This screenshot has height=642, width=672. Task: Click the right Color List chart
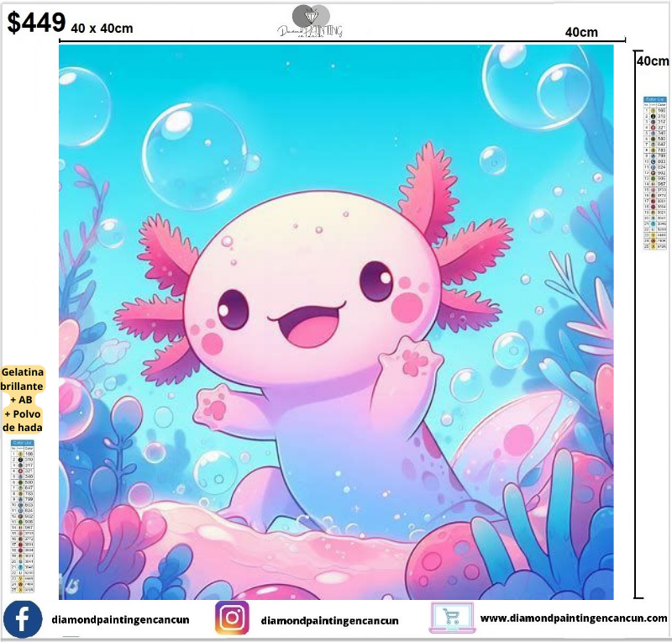click(x=654, y=172)
